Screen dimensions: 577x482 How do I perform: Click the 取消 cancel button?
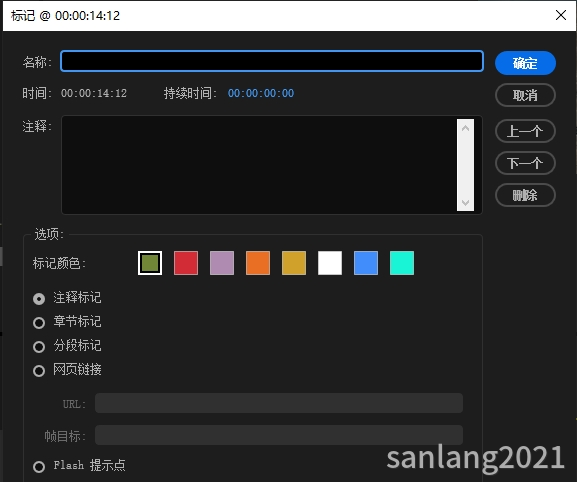pyautogui.click(x=525, y=95)
